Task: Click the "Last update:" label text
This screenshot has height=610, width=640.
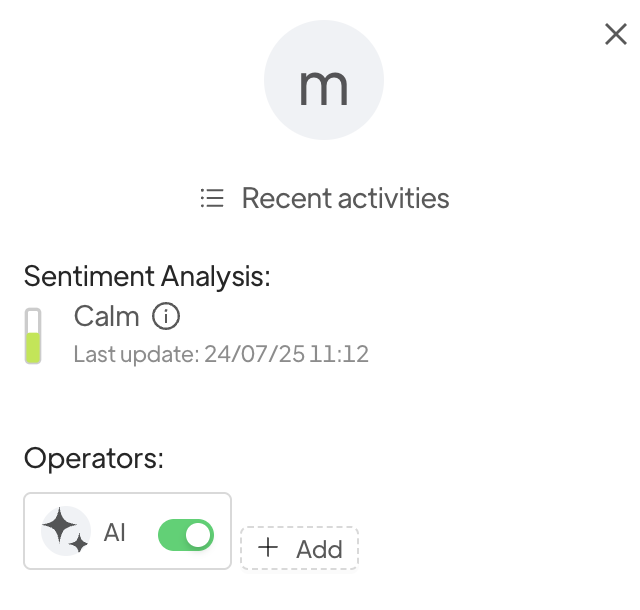Action: pyautogui.click(x=136, y=354)
